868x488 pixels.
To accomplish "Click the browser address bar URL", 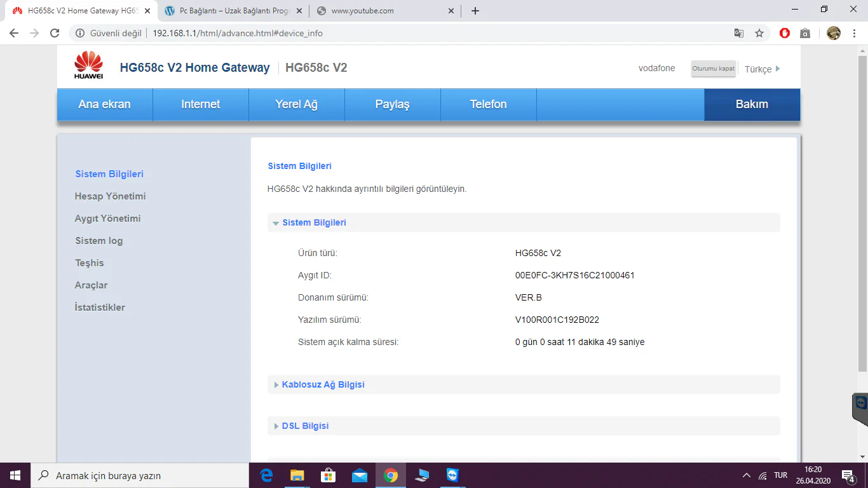I will 238,33.
